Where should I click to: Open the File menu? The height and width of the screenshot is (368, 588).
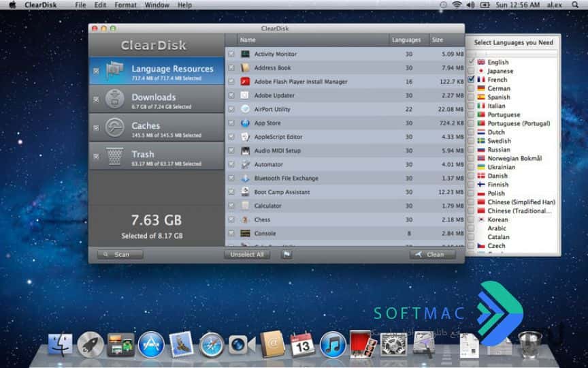pyautogui.click(x=80, y=5)
